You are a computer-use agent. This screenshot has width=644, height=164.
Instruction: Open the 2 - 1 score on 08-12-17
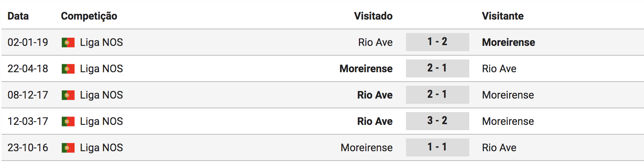coord(437,94)
